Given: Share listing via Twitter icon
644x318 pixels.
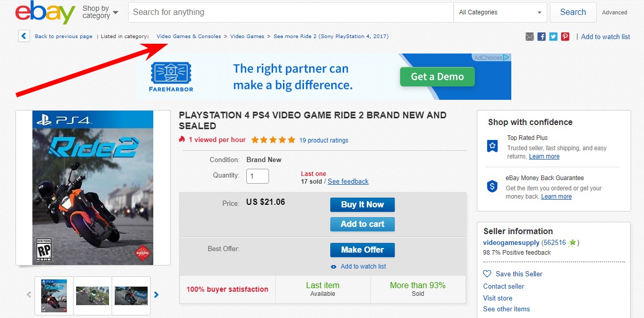Looking at the screenshot, I should [553, 37].
